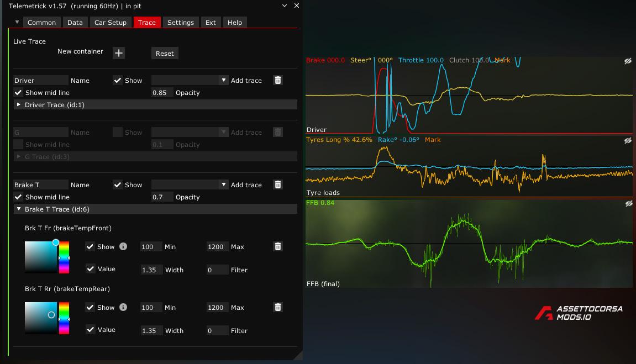636x364 pixels.
Task: Edit Brk T Rr Width value
Action: [151, 330]
